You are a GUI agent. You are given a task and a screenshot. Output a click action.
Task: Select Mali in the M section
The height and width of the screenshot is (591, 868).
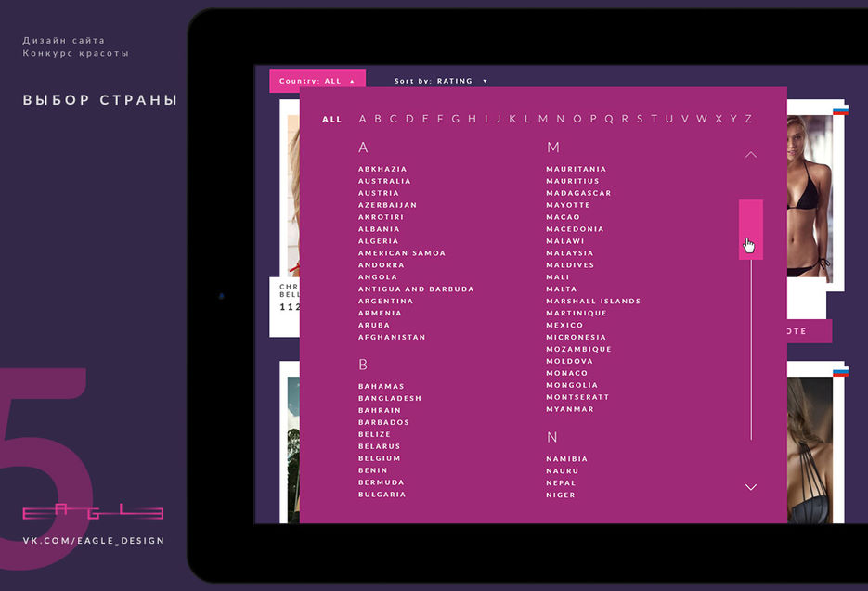pos(557,277)
